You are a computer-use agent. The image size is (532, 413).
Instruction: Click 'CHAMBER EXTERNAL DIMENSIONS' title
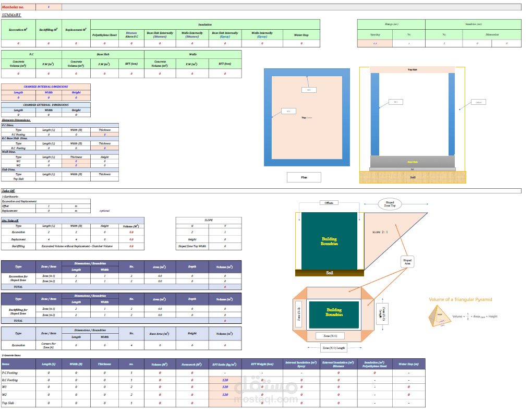46,105
